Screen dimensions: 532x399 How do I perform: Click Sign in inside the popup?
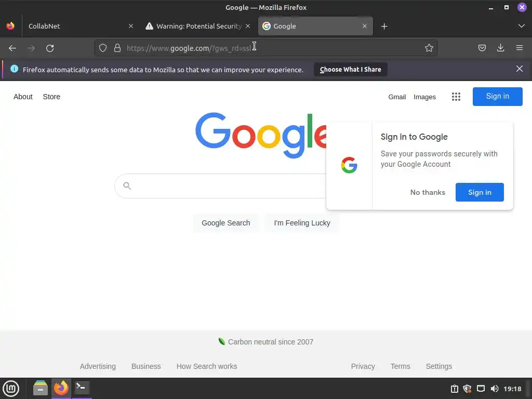(480, 192)
